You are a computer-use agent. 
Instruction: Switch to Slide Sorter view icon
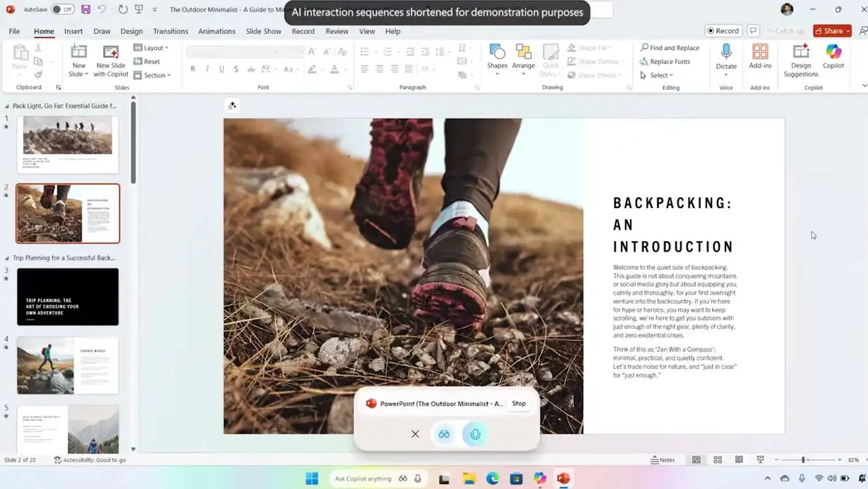point(718,460)
